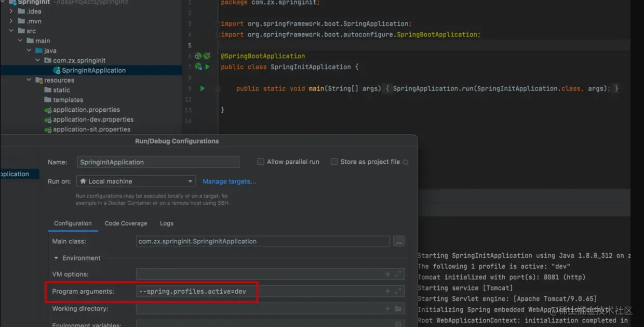Screen dimensions: 644x327
Task: Click the application-sit.properties file icon
Action: [48, 130]
